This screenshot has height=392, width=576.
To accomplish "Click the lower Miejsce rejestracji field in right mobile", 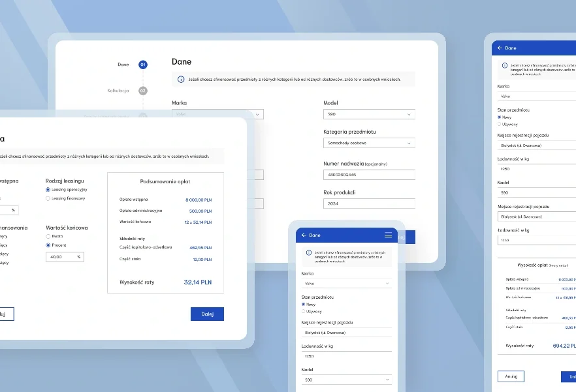I will coord(537,217).
